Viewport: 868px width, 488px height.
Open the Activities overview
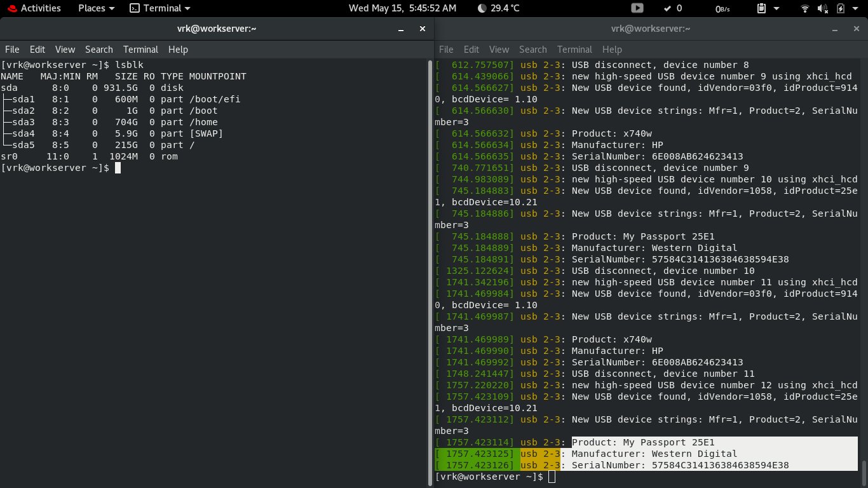point(34,8)
